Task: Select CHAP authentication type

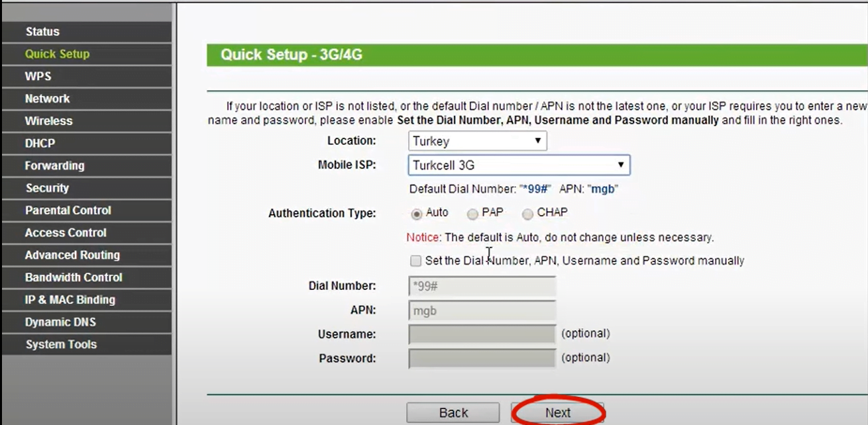Action: [x=527, y=213]
